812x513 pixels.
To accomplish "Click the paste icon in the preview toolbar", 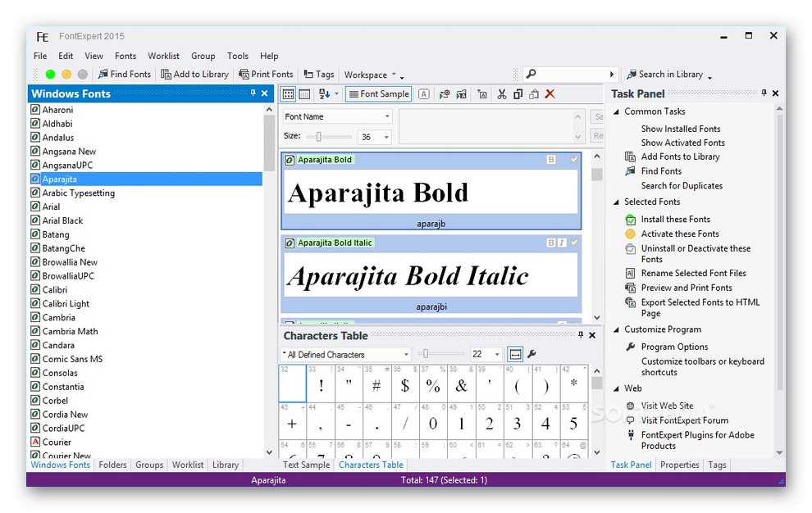I will (x=534, y=94).
